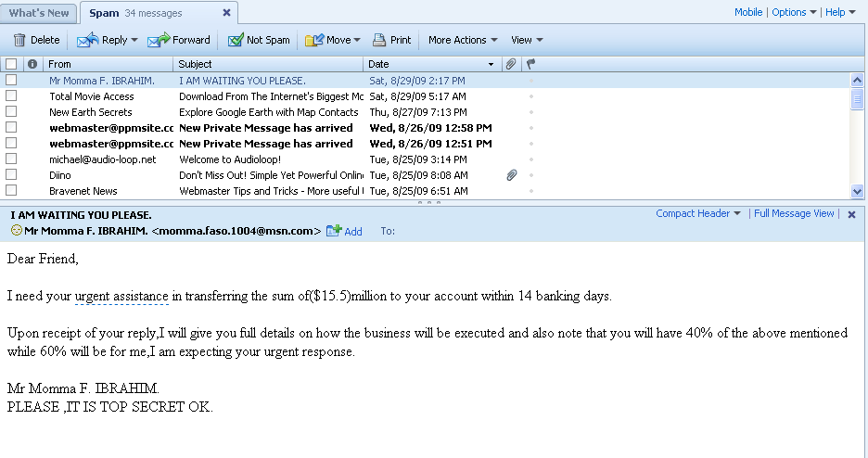The image size is (868, 458).
Task: Flag the Mr Momma F. IBRAHIM message
Action: point(530,81)
